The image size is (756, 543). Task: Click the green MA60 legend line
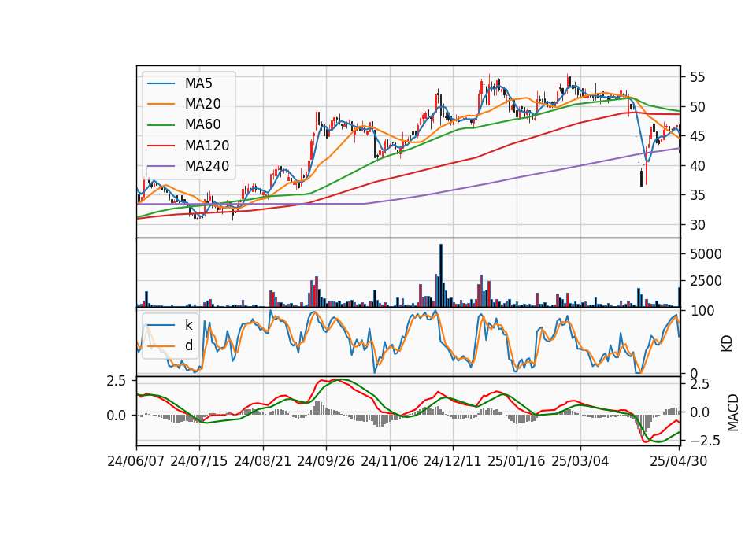click(x=161, y=125)
